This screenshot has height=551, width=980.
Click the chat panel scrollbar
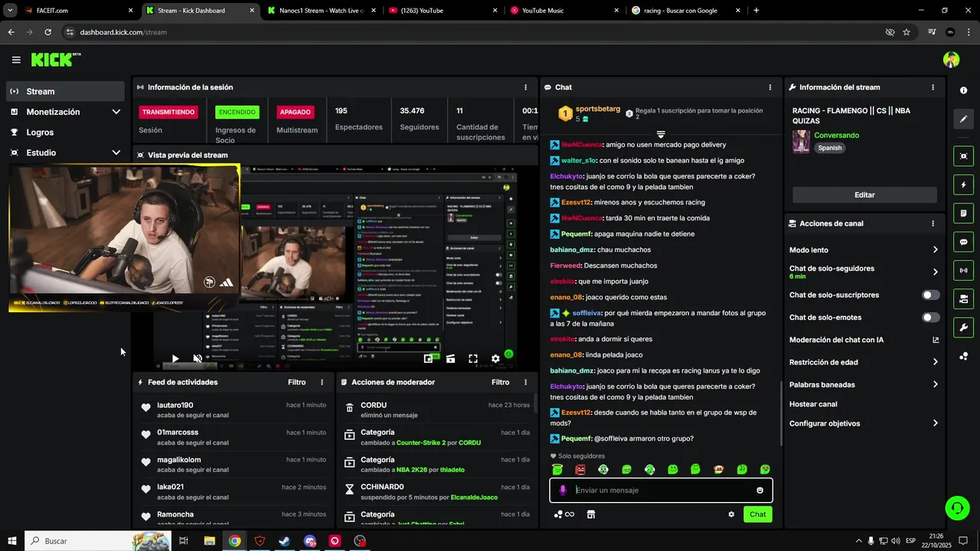tap(780, 413)
